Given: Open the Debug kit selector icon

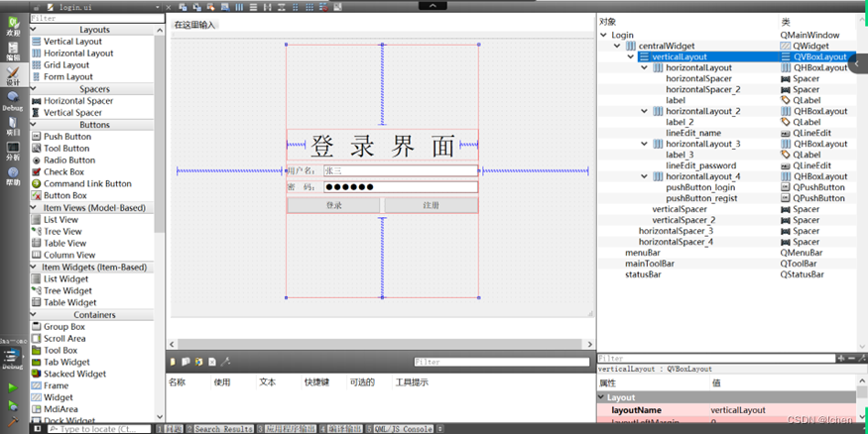Looking at the screenshot, I should (13, 356).
